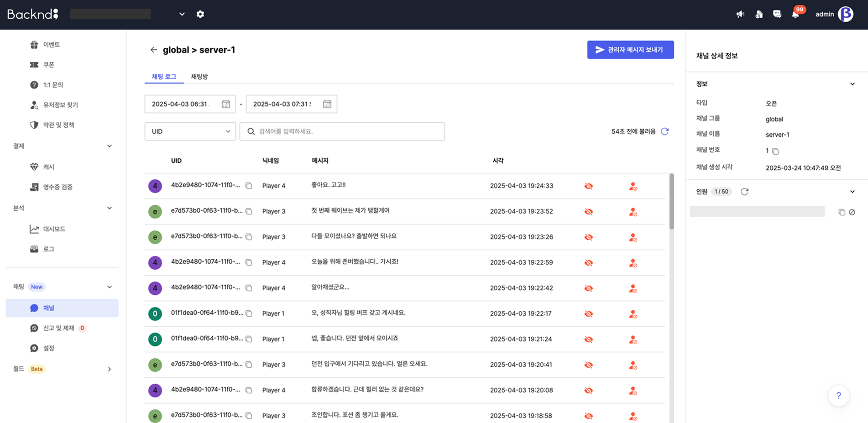The height and width of the screenshot is (423, 868).
Task: Hide the message sent at 19:21:24
Action: [x=589, y=339]
